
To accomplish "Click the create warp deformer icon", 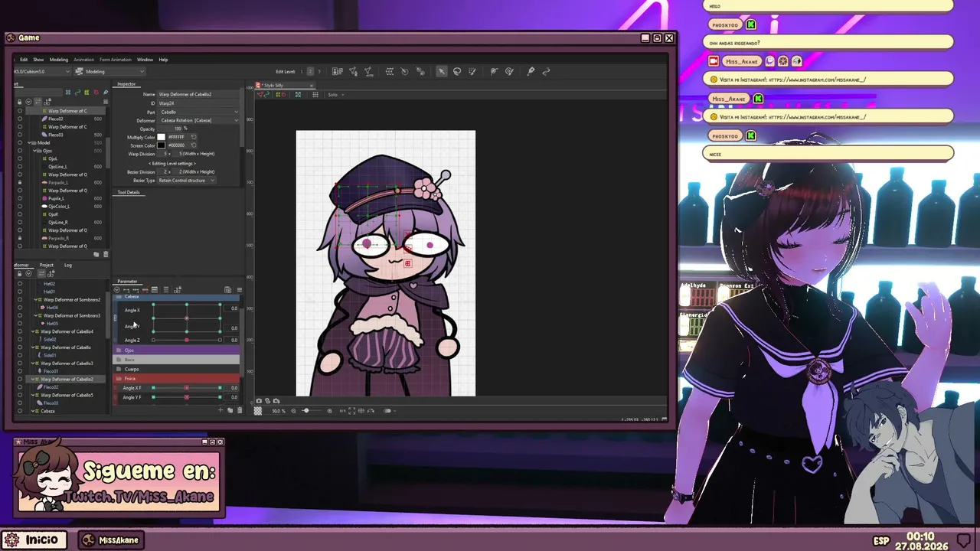I will tap(390, 71).
